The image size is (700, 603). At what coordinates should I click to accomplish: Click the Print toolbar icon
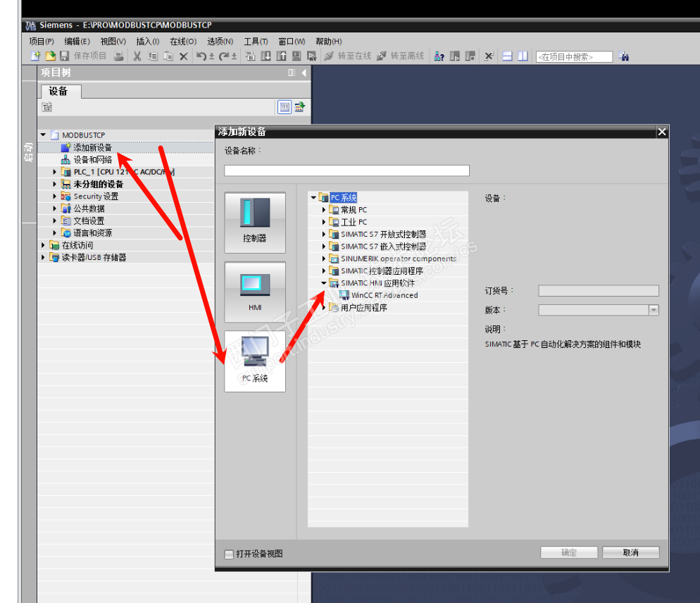[118, 56]
